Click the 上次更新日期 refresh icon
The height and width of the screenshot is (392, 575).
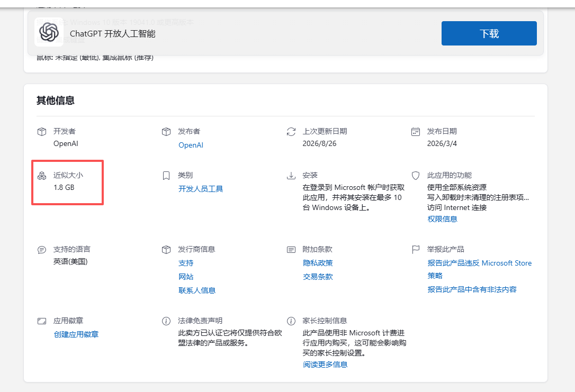click(291, 132)
